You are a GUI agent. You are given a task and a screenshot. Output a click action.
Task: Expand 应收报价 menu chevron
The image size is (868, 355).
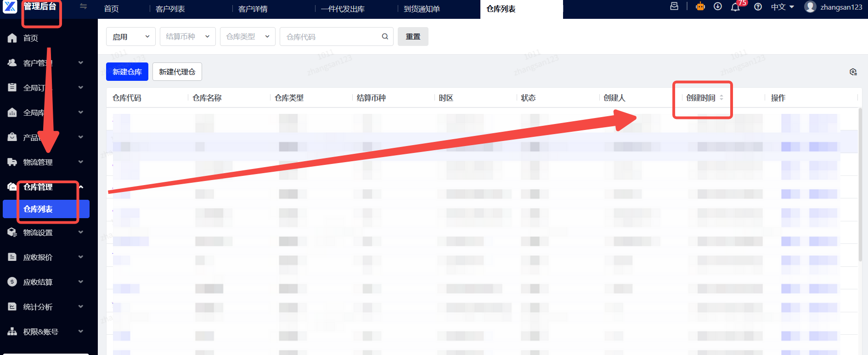pos(81,257)
